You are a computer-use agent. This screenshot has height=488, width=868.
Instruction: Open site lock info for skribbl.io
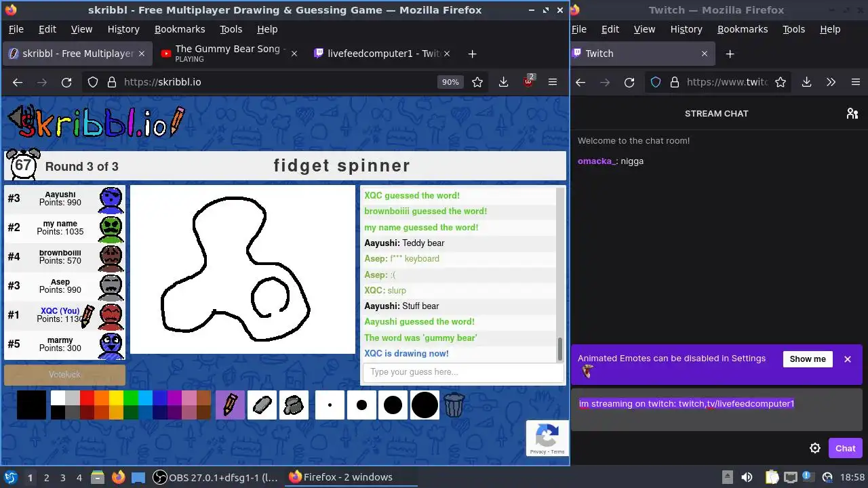(x=112, y=82)
